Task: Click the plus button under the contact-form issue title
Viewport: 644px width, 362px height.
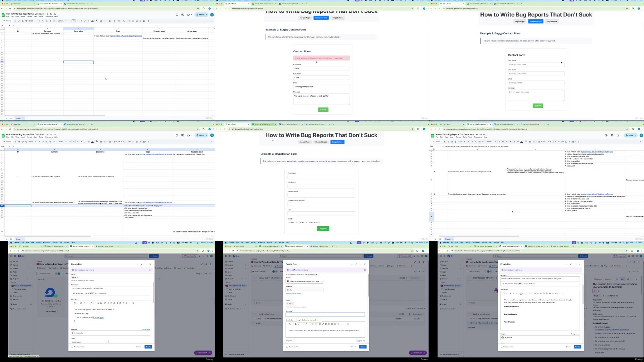Action: tap(594, 291)
